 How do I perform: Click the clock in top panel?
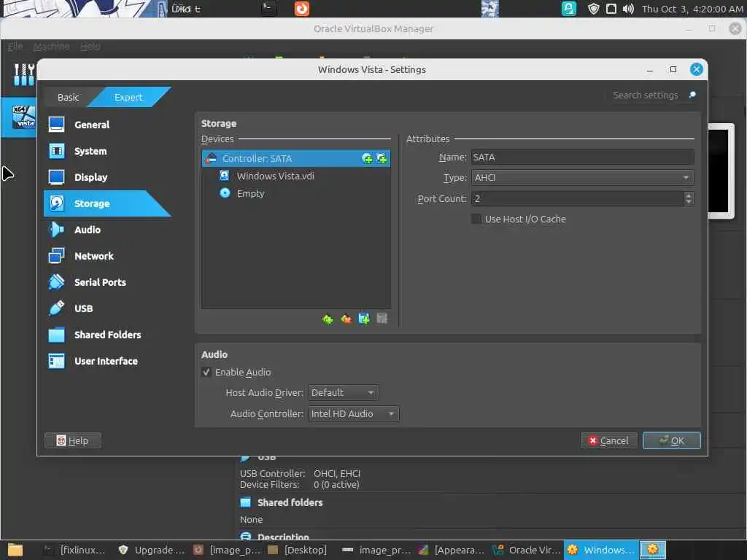tap(692, 9)
